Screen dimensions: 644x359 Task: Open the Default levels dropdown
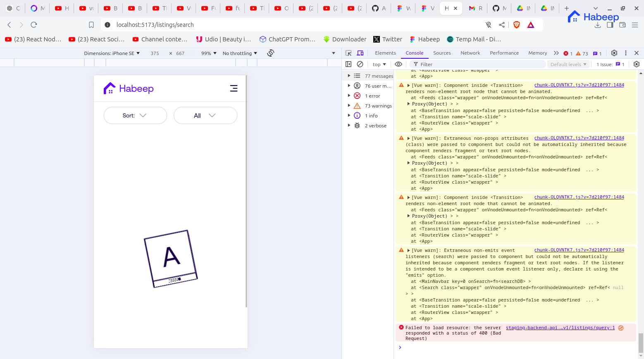coord(568,65)
